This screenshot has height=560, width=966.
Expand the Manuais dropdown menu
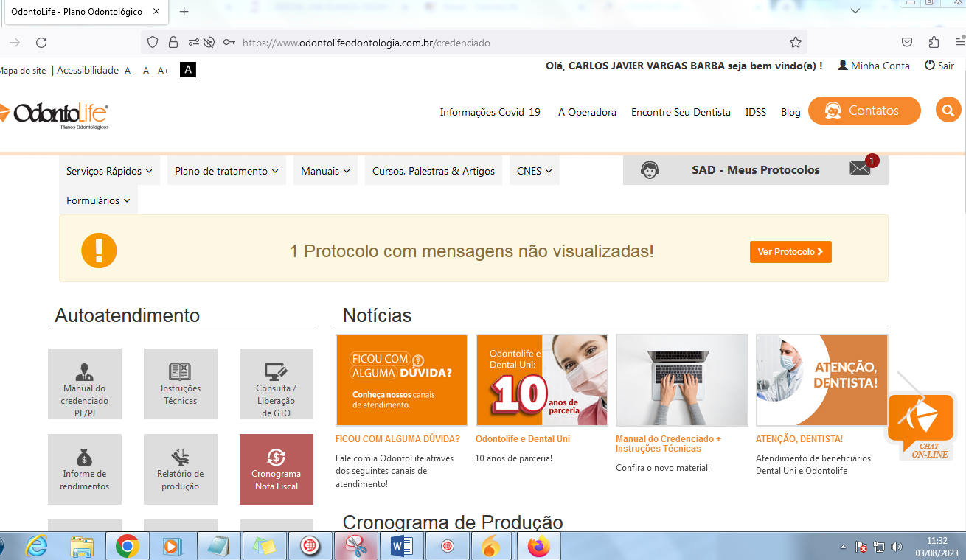[x=325, y=171]
